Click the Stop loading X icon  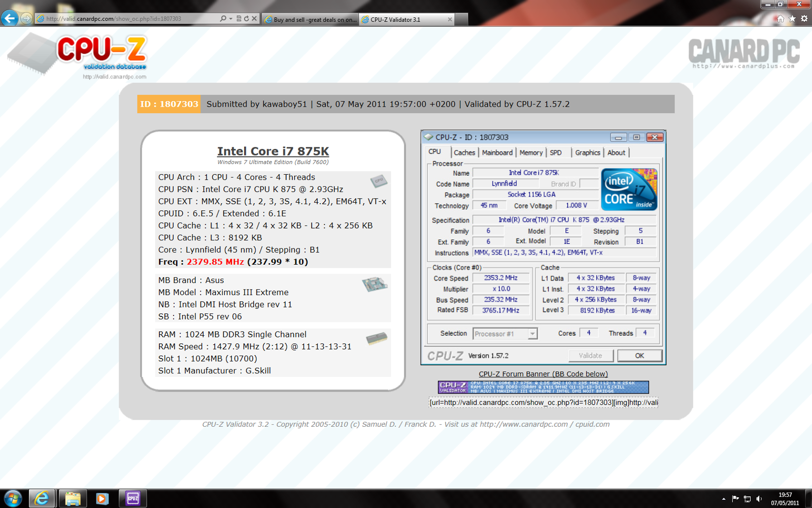(254, 19)
